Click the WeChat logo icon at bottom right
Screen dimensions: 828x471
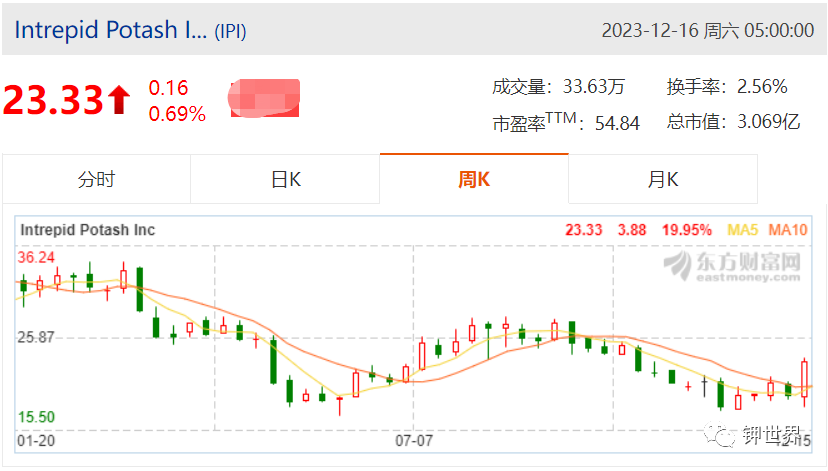[x=719, y=434]
